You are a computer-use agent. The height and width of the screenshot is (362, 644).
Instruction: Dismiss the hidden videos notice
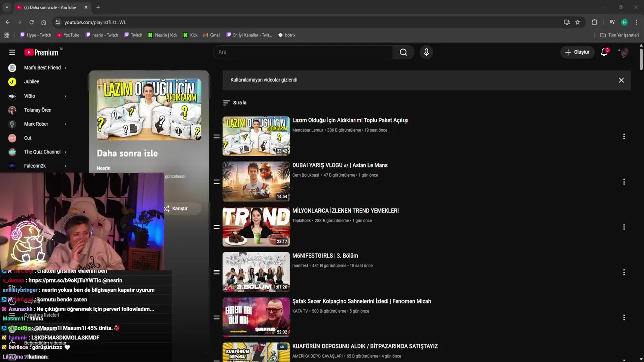[x=621, y=80]
